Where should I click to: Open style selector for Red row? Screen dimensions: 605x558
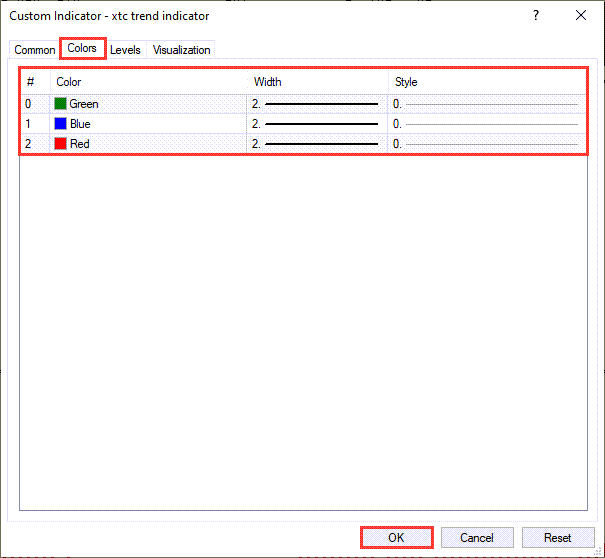coord(487,144)
